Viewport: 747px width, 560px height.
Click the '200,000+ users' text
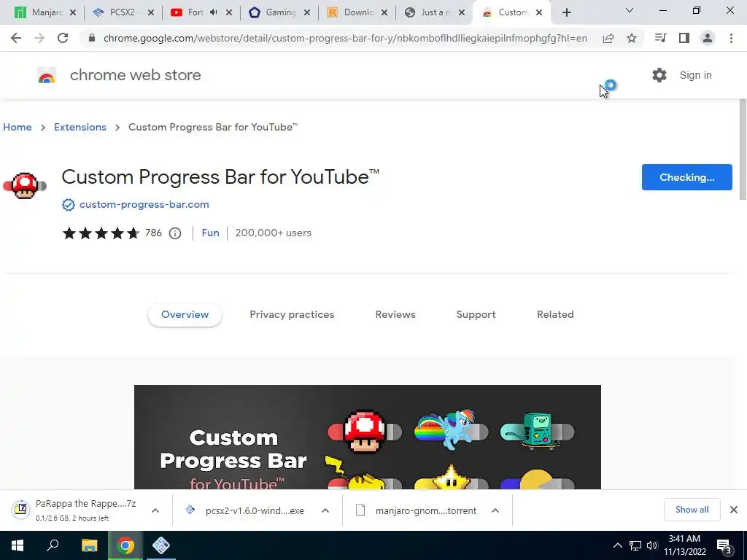click(273, 233)
